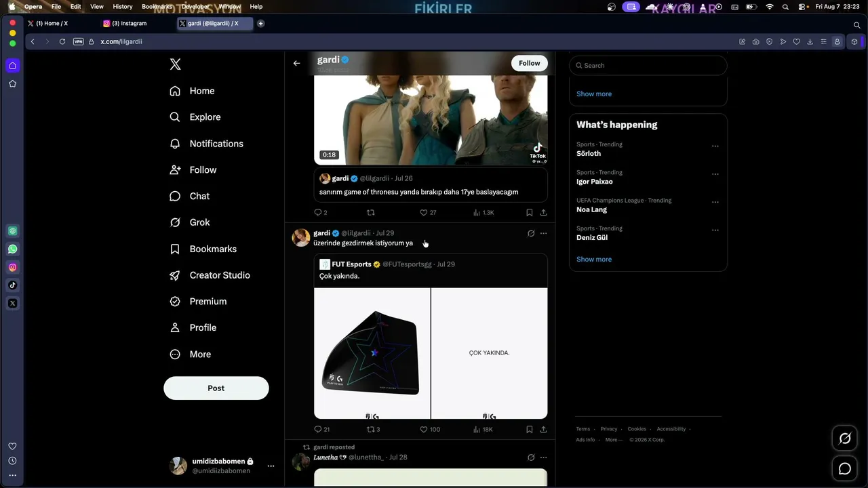This screenshot has height=488, width=868.
Task: Open the floating Grok button at bottom right
Action: [x=845, y=439]
